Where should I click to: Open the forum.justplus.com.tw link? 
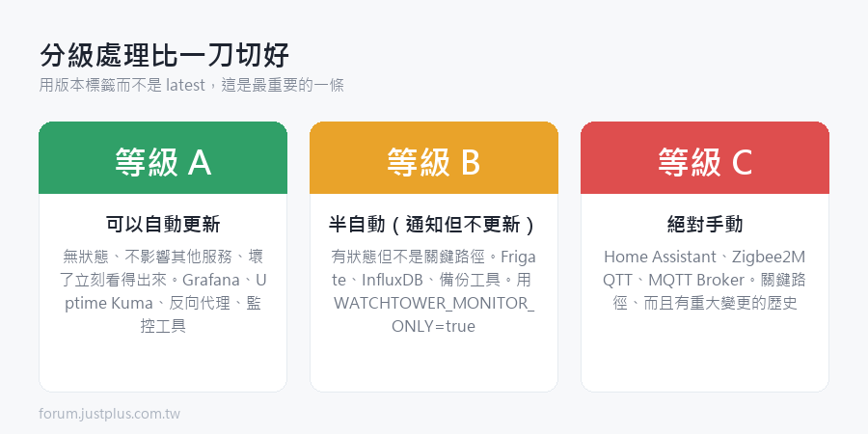pyautogui.click(x=110, y=414)
